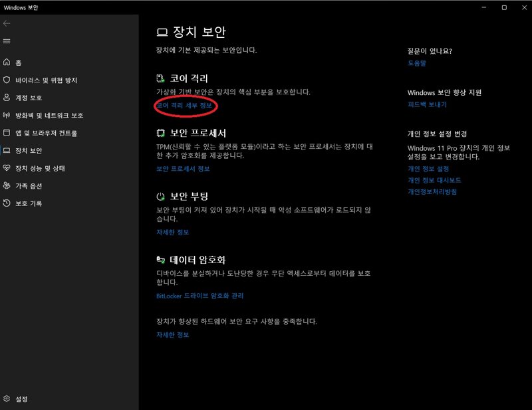Select 계정 보호 in sidebar

tap(29, 98)
